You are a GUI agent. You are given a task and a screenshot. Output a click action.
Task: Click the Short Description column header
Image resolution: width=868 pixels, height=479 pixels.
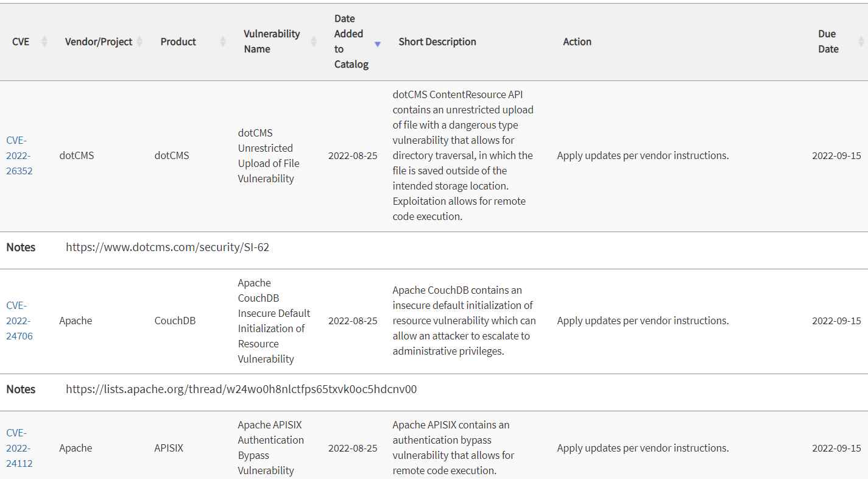(437, 41)
